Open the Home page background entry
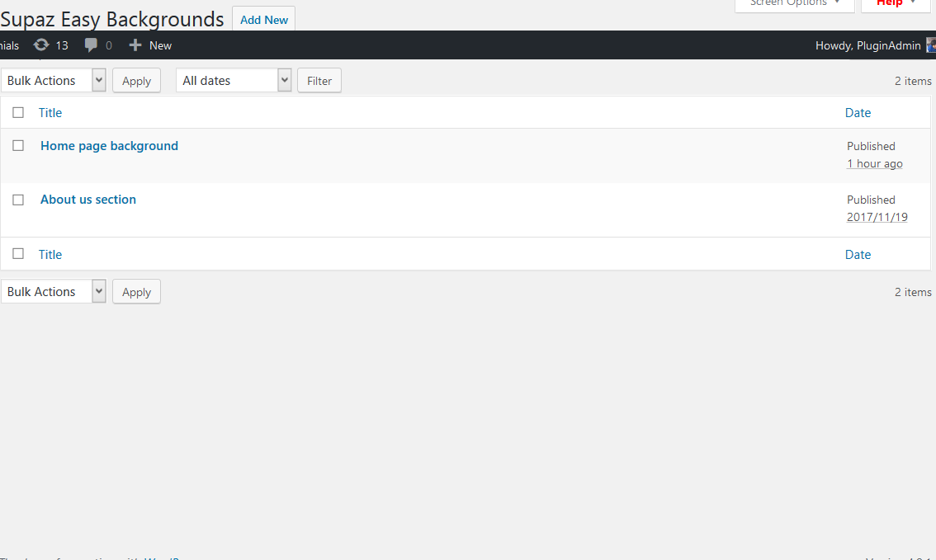 [x=109, y=146]
